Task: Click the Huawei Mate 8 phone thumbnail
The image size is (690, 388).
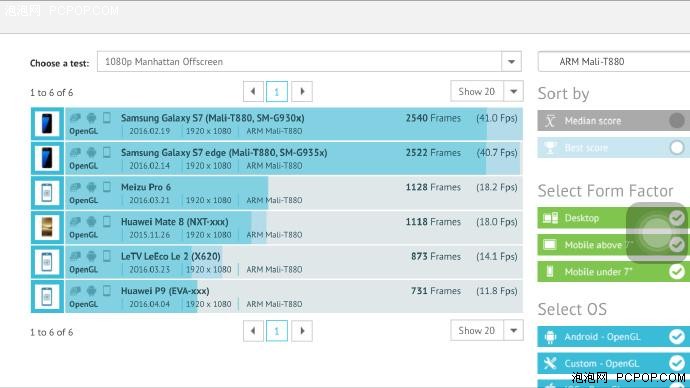Action: (x=47, y=227)
